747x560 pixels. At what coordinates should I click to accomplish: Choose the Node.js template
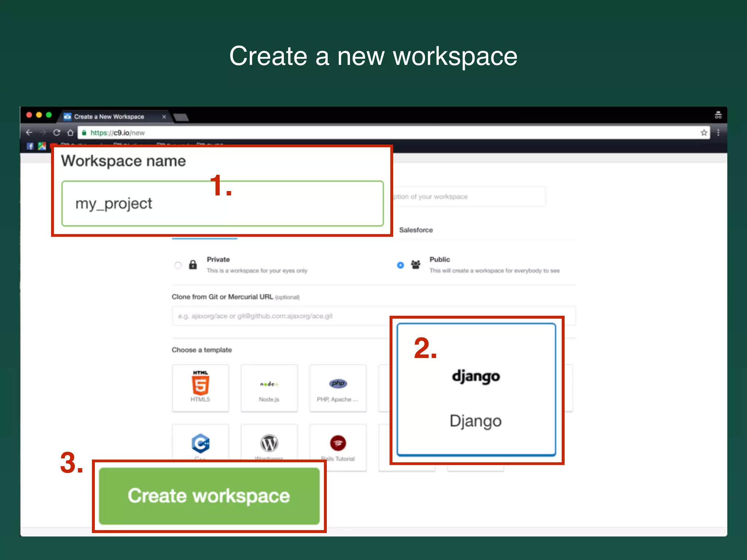[269, 388]
